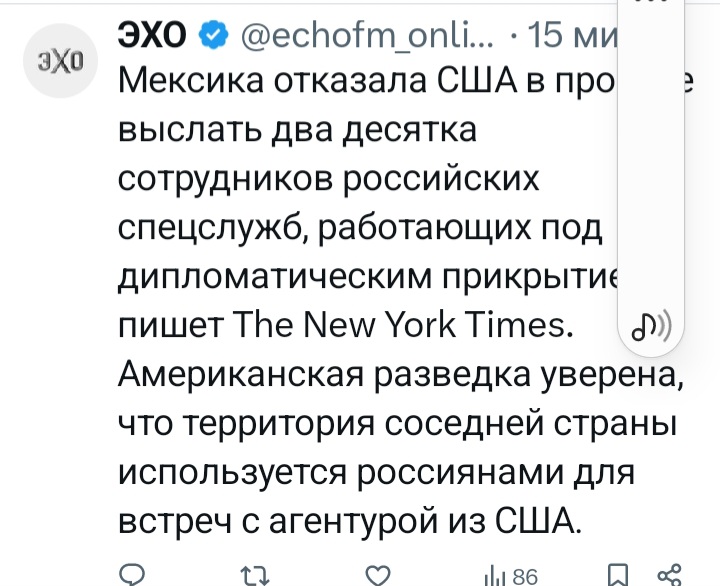This screenshot has width=720, height=586.
Task: Go to the @echofm_onli handle profile
Action: click(x=362, y=38)
